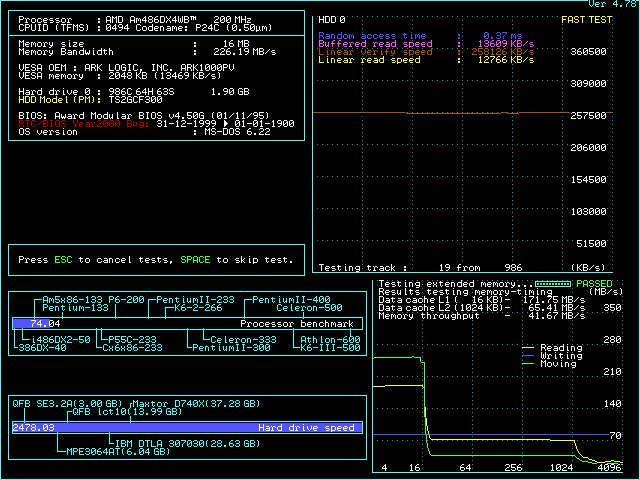
Task: Click the Athlon-600 benchmark marker
Action: 330,340
